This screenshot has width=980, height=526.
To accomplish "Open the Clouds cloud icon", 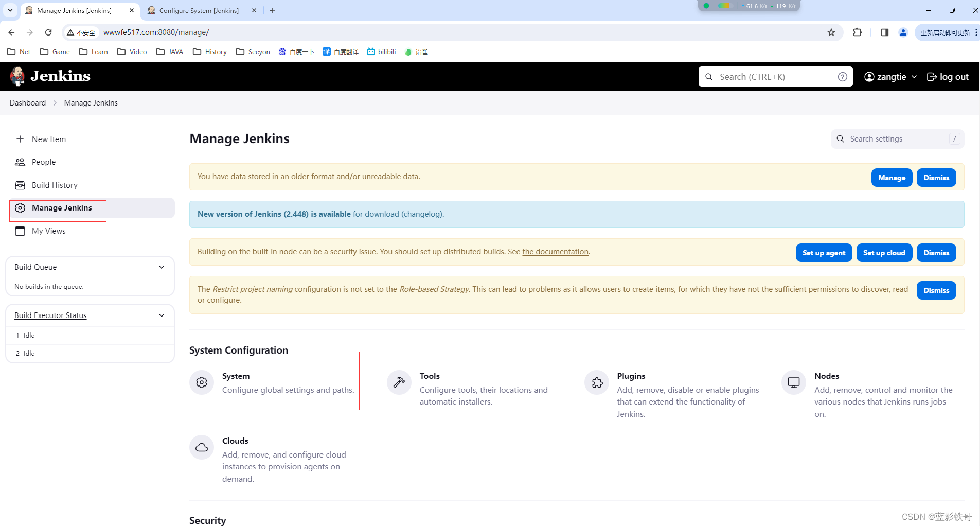I will 202,447.
